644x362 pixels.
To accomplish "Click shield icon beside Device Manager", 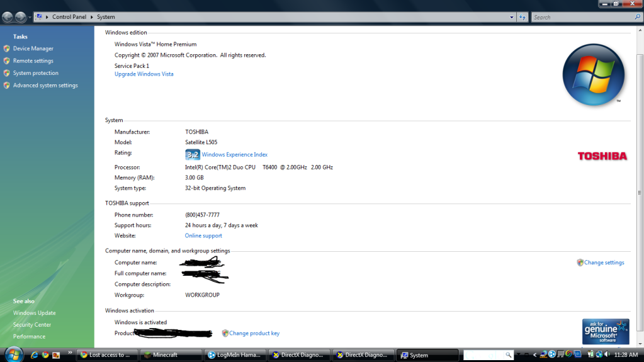I will 6,48.
